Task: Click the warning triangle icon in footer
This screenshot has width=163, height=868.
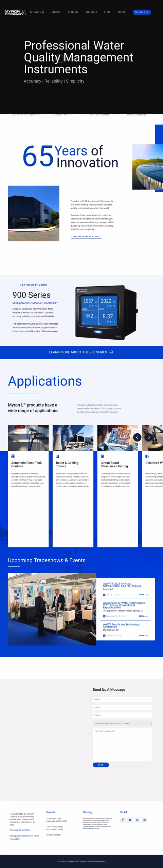Action: click(84, 818)
